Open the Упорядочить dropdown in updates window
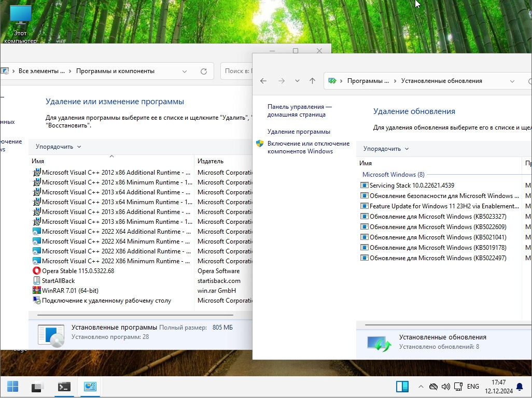532x398 pixels. tap(386, 149)
